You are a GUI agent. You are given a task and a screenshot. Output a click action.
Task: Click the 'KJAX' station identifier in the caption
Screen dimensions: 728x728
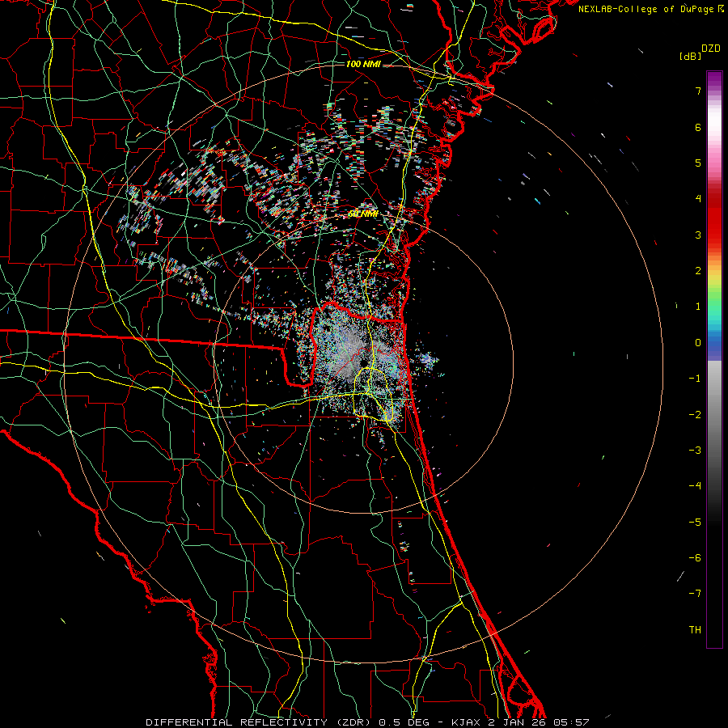point(466,722)
